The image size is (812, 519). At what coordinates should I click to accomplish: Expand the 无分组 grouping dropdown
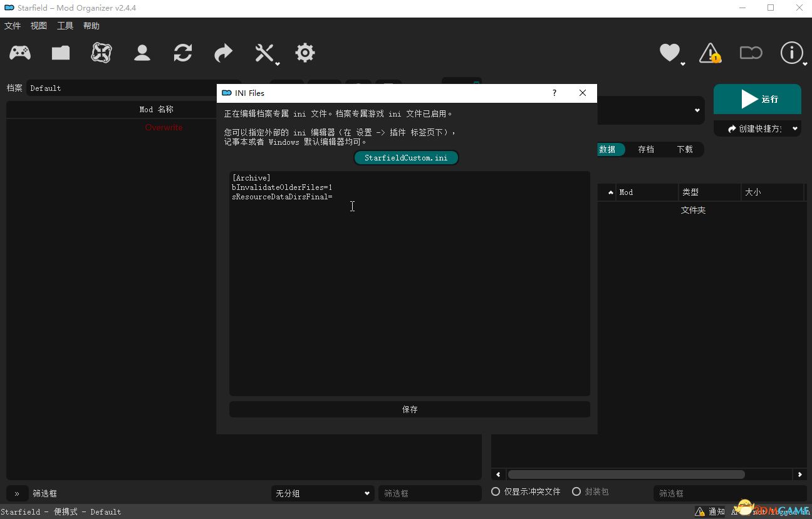coord(323,493)
